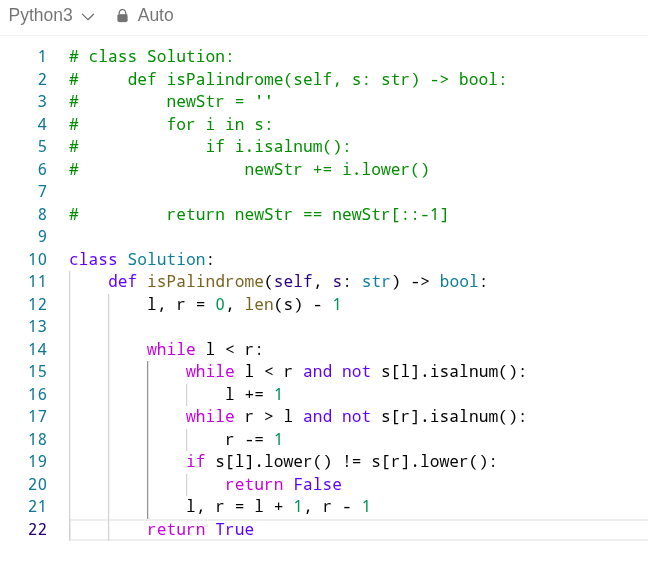Viewport: 648px width, 566px height.
Task: Click line number 1 in gutter
Action: tap(42, 57)
